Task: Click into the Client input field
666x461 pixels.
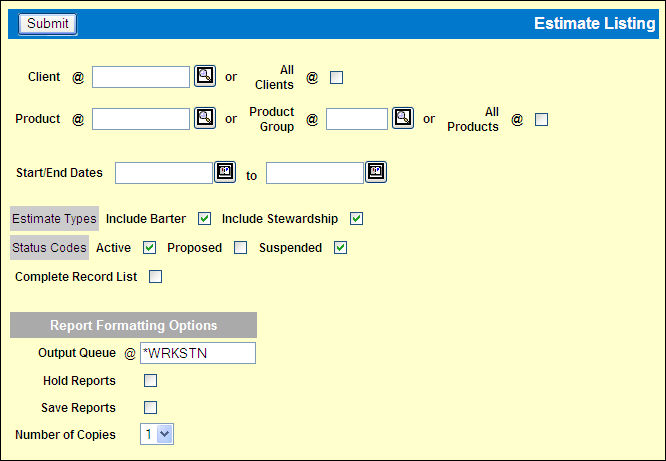Action: click(x=141, y=77)
